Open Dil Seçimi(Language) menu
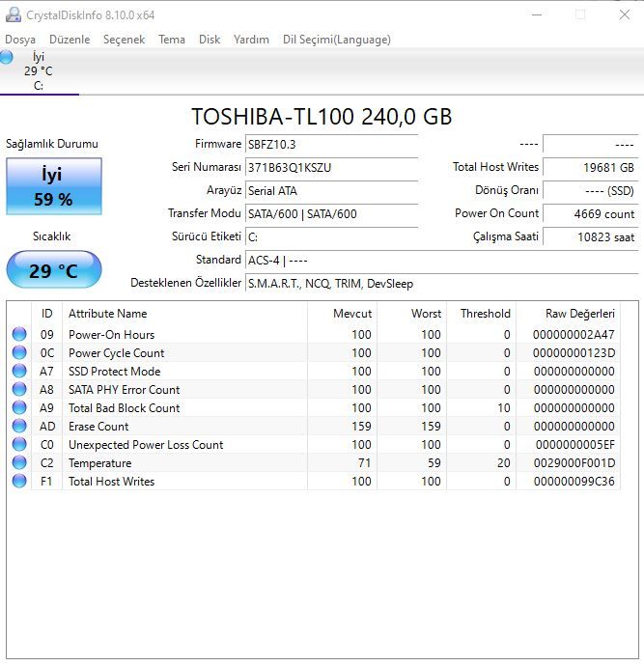 point(337,40)
